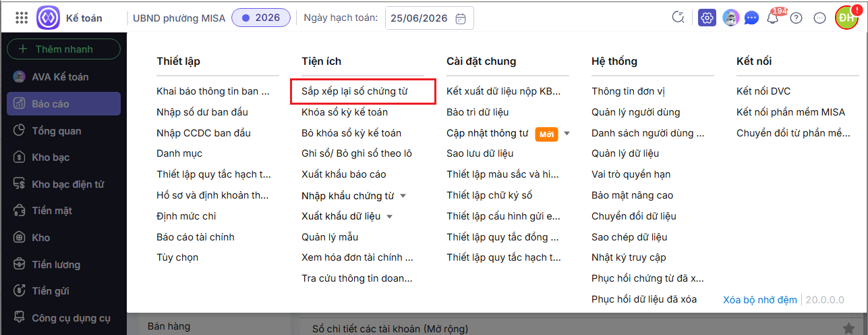
Task: Open Quản lý dữ liệu
Action: click(x=625, y=154)
